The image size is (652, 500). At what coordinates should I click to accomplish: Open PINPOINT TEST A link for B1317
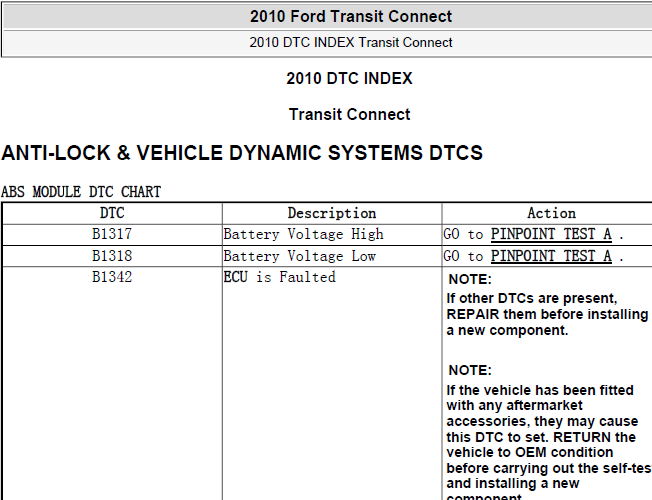tap(551, 234)
